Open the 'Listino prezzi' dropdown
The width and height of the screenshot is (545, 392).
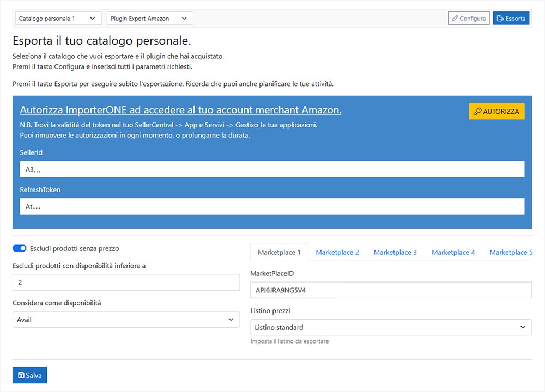(x=391, y=327)
